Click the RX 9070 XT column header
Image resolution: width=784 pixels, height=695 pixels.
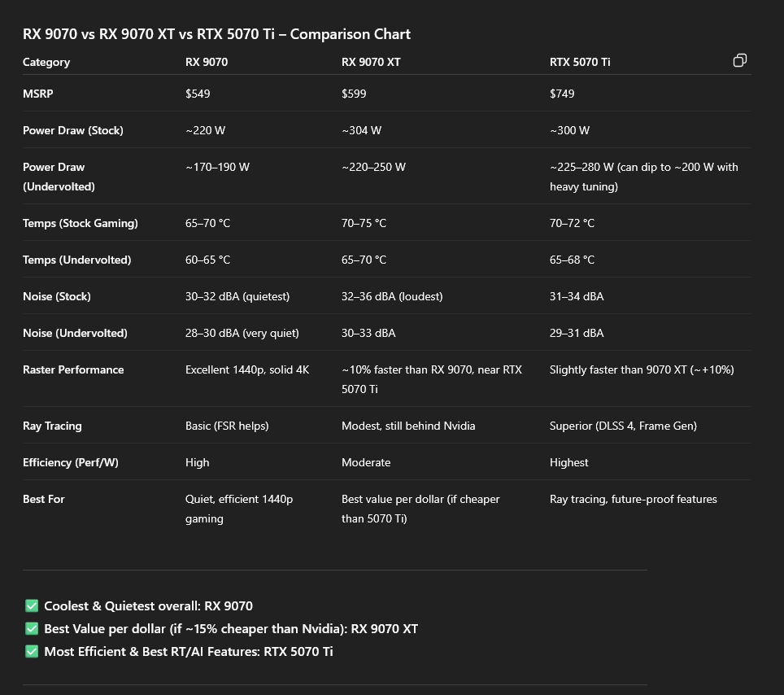(x=371, y=62)
